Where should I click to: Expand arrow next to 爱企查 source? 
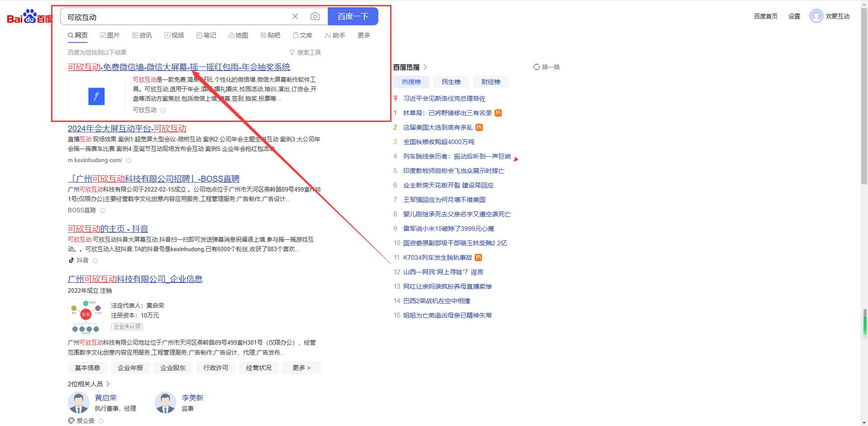[101, 421]
